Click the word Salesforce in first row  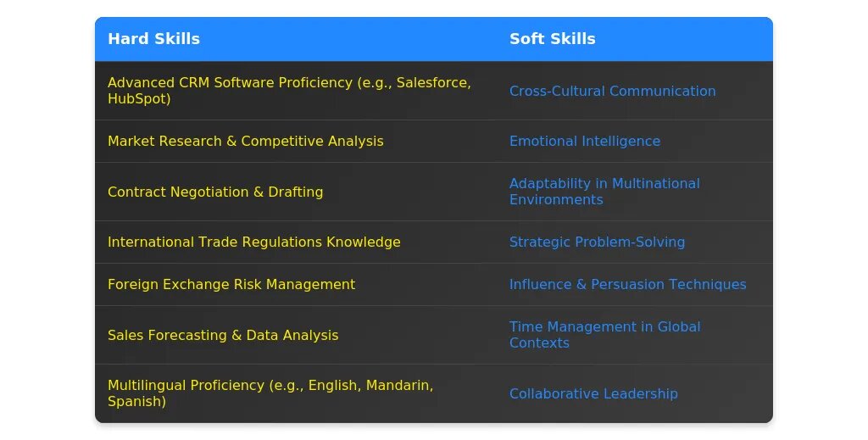point(433,82)
